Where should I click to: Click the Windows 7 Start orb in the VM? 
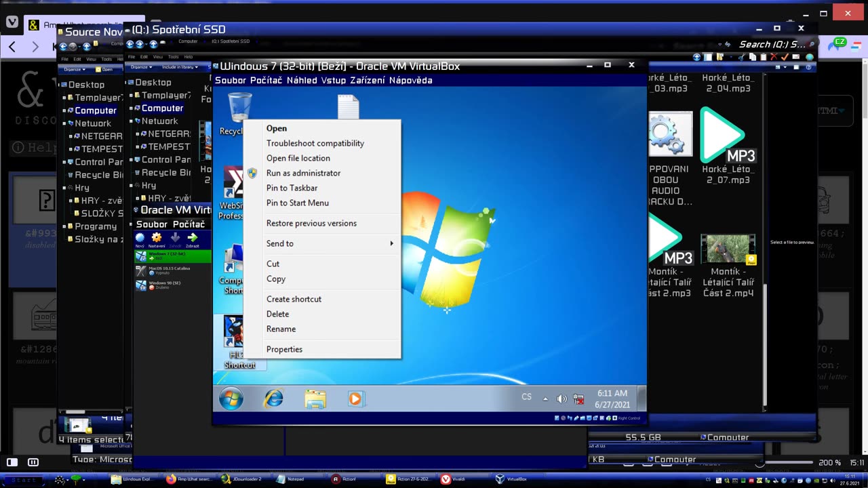[x=231, y=399]
